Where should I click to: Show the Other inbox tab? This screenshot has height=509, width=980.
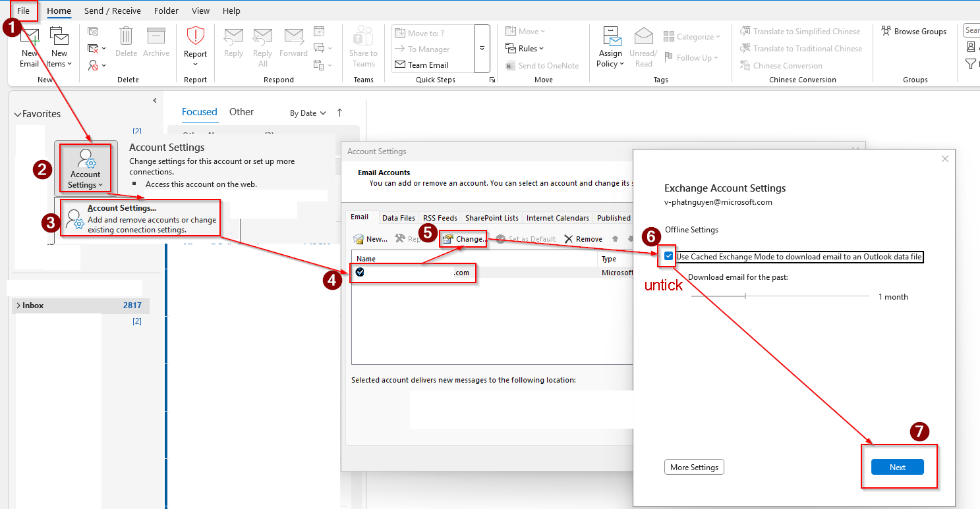pyautogui.click(x=241, y=112)
